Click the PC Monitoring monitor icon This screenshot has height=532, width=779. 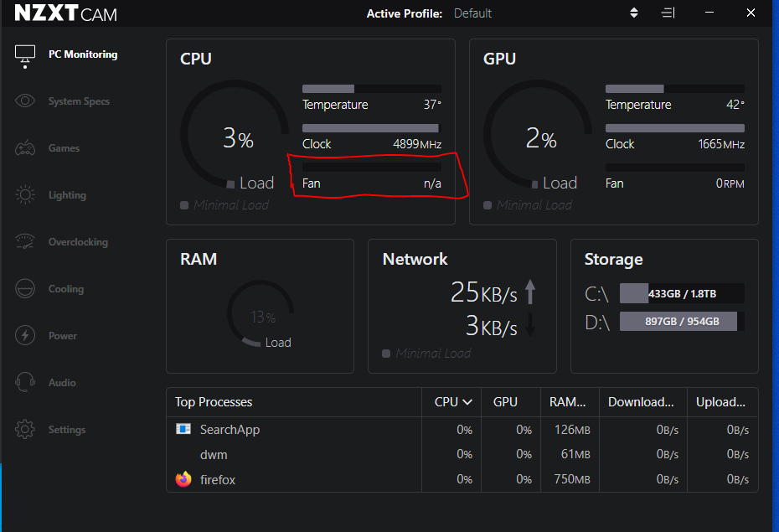tap(25, 54)
